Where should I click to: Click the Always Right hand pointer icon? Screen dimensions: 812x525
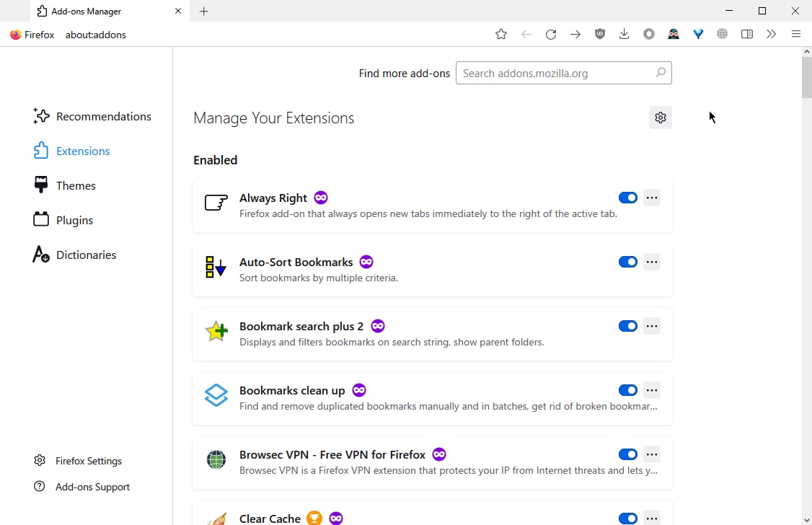[216, 203]
